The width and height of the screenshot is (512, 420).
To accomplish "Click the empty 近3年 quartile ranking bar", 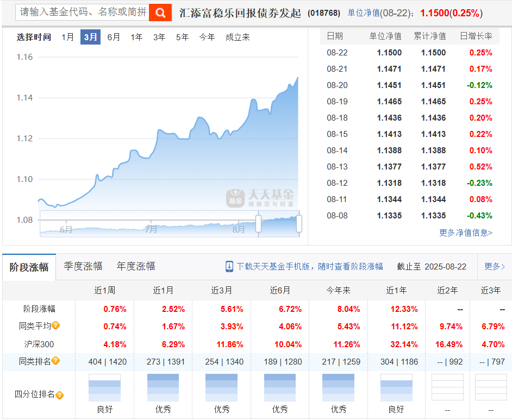I will [491, 387].
